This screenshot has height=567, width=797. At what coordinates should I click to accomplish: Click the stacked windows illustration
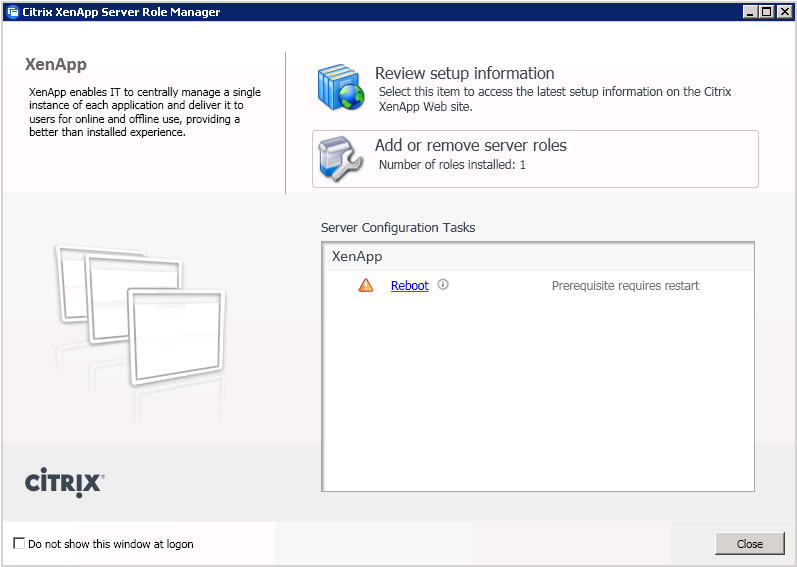click(140, 315)
